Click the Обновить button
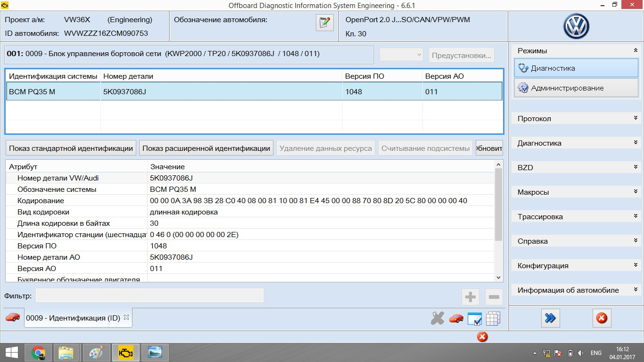Screen dimensions: 644x362 [x=489, y=148]
